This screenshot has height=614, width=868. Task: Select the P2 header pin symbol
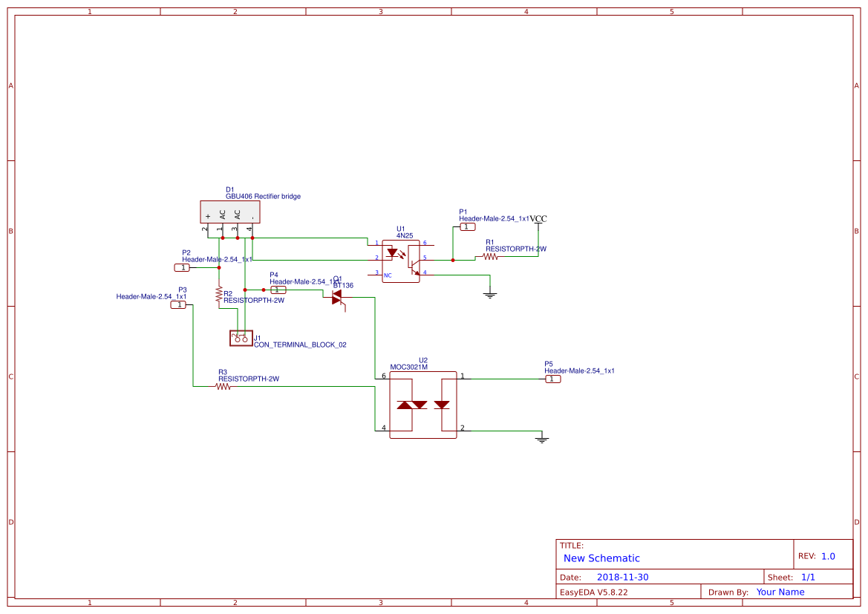tap(182, 267)
